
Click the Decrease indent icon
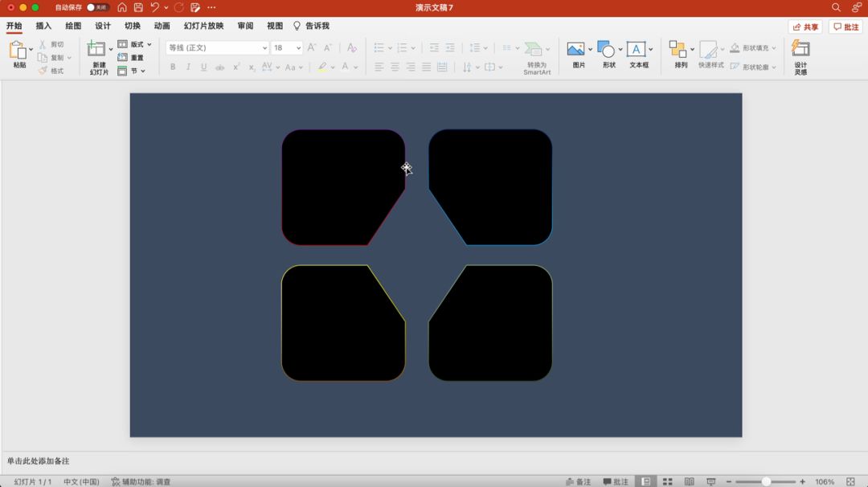pyautogui.click(x=434, y=47)
